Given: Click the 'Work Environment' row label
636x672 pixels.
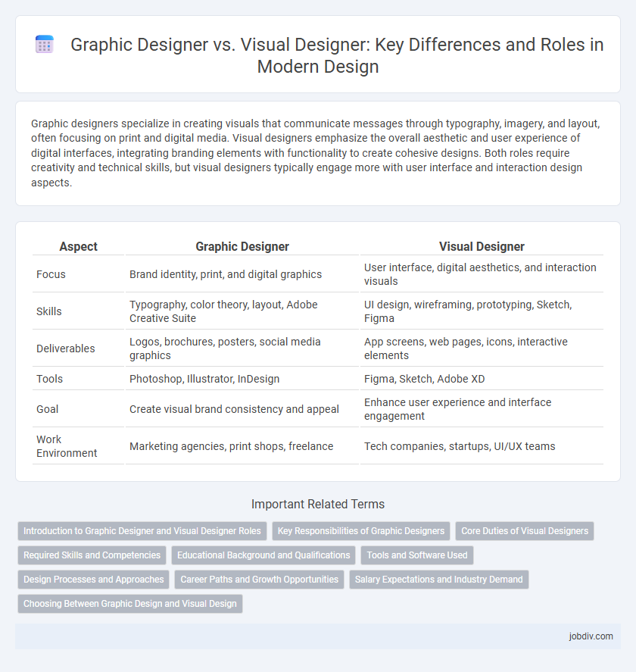Looking at the screenshot, I should tap(67, 446).
